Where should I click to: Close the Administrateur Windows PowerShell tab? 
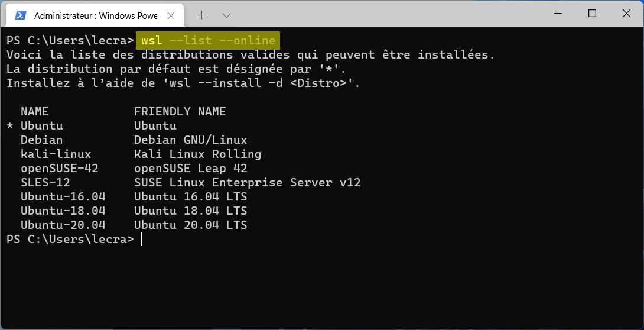tap(171, 15)
